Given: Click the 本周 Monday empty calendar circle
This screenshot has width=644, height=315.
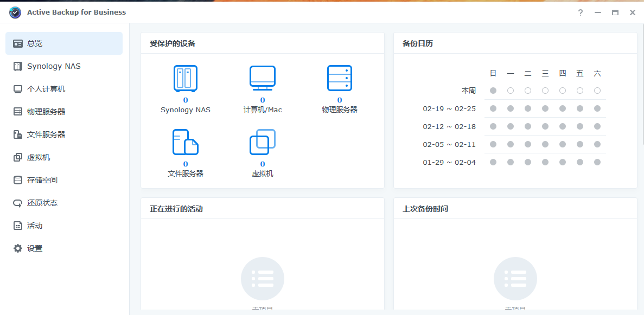Looking at the screenshot, I should pyautogui.click(x=511, y=91).
